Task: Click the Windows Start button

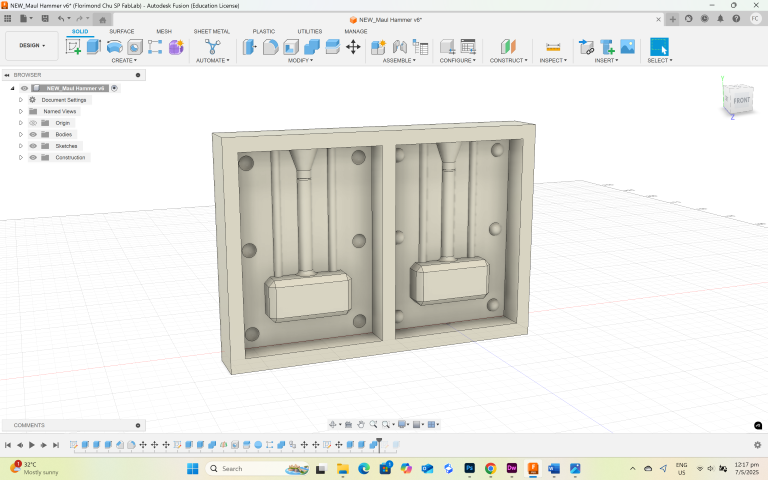Action: (x=192, y=469)
